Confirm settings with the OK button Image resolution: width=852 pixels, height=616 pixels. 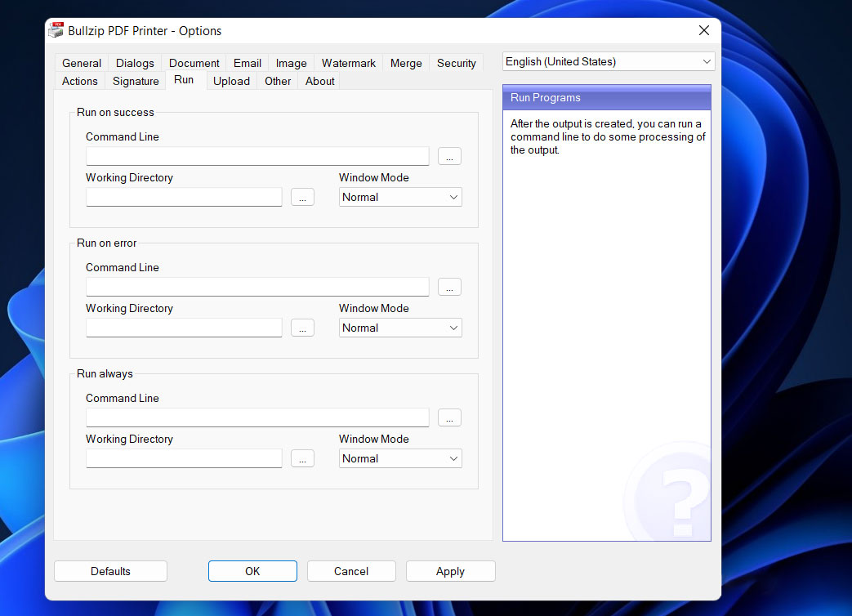coord(252,571)
